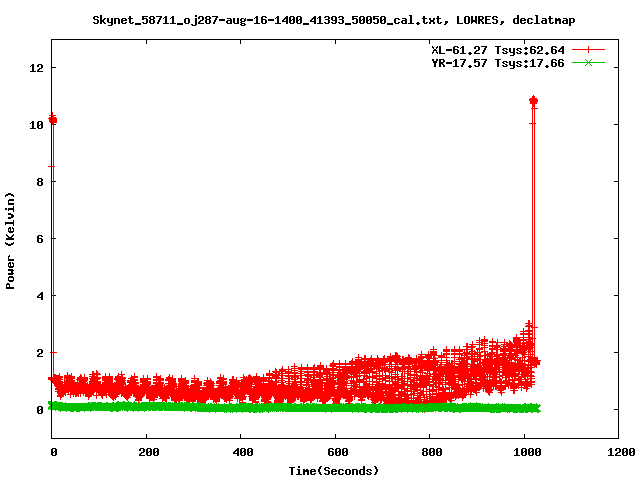Click the x-axis tick label 600
The height and width of the screenshot is (480, 640).
click(338, 452)
